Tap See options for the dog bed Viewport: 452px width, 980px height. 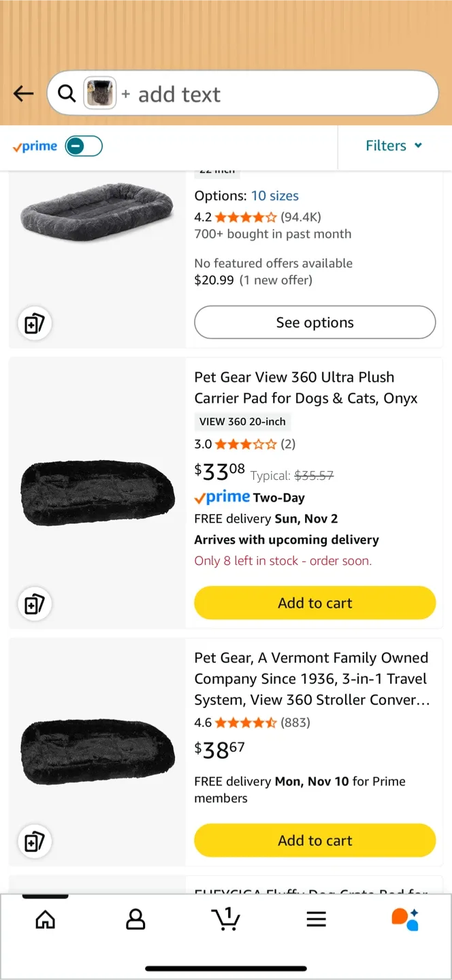(x=314, y=322)
